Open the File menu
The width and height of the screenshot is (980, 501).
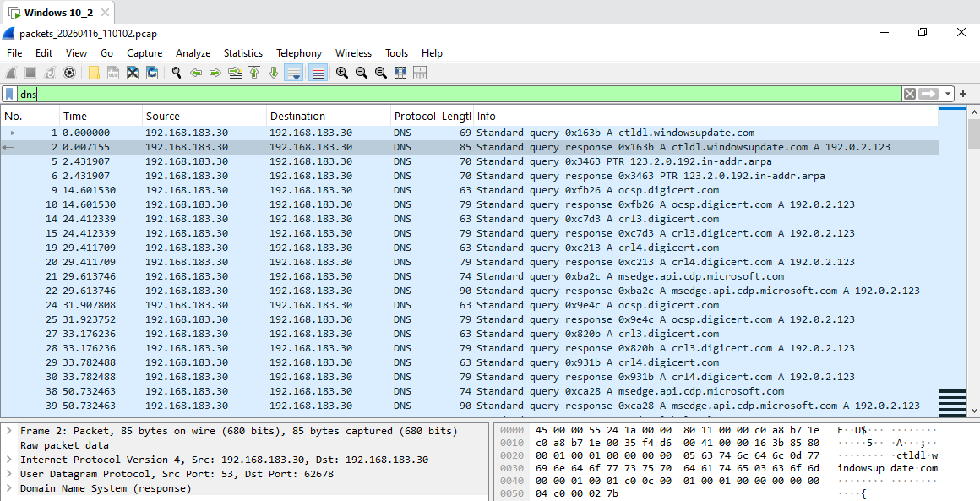14,53
